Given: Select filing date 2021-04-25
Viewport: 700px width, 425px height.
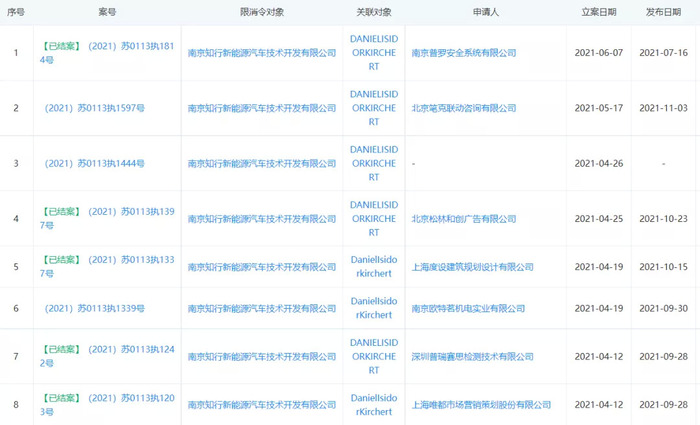Looking at the screenshot, I should pos(599,219).
